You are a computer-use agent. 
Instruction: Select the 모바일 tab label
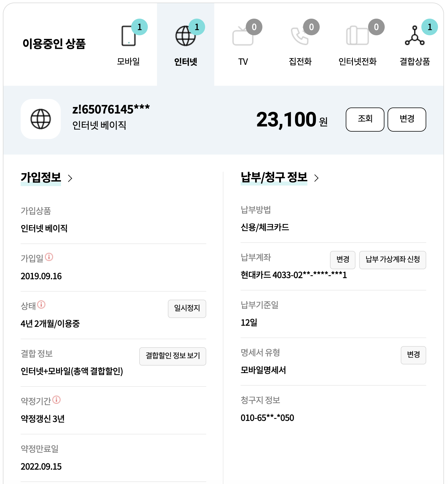pos(128,61)
